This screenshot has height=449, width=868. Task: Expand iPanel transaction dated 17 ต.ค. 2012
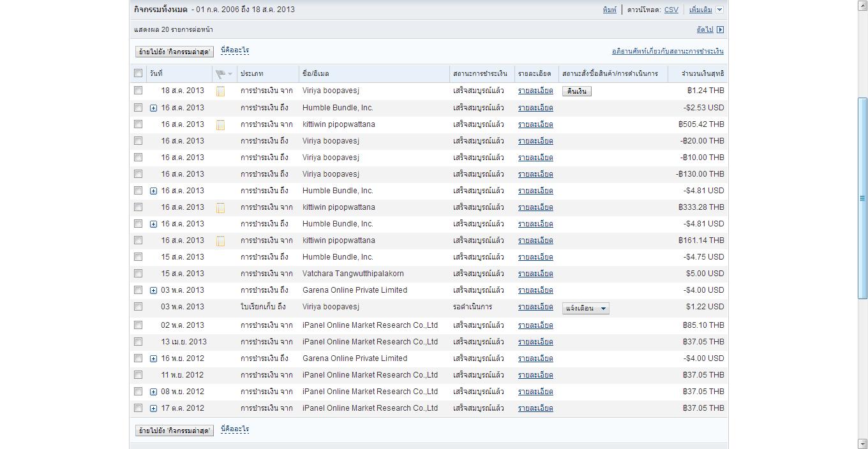tap(153, 409)
